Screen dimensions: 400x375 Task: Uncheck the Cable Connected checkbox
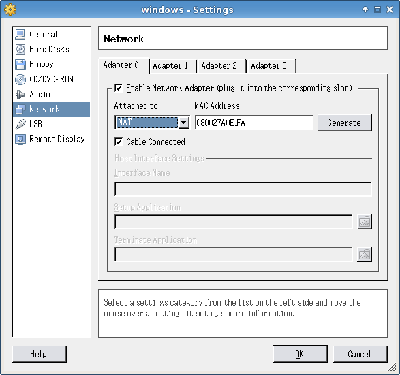point(118,141)
